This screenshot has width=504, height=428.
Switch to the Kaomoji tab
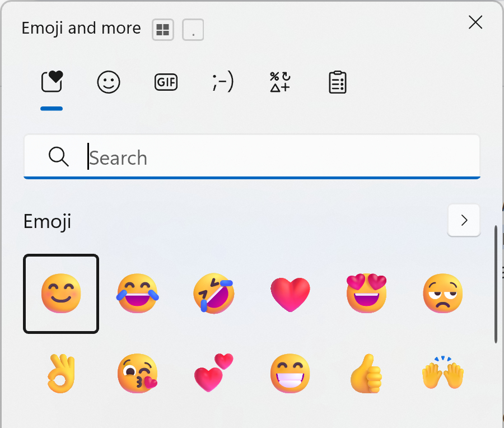click(223, 82)
